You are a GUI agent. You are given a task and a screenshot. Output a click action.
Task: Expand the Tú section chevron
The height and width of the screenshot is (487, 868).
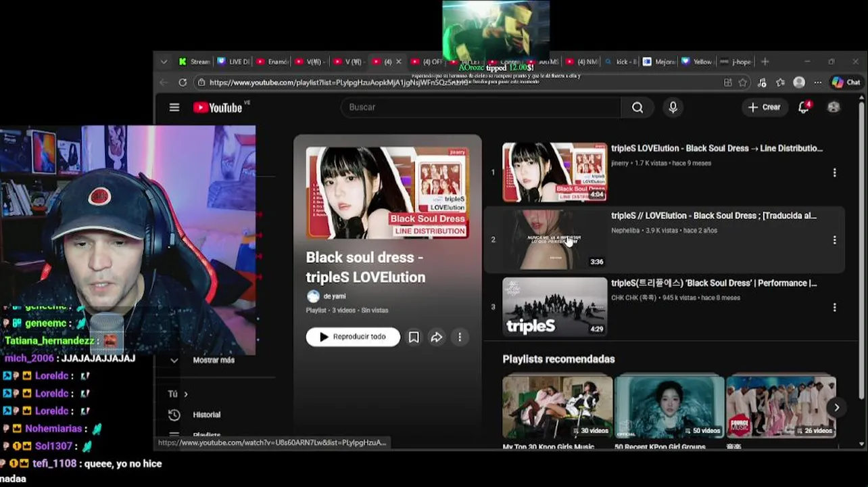click(186, 394)
